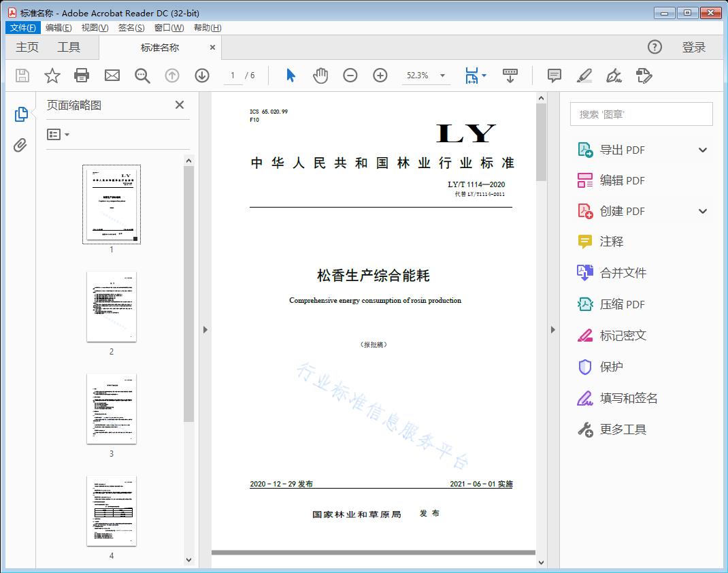
Task: Enter reading mode via presentation icon
Action: pos(510,76)
